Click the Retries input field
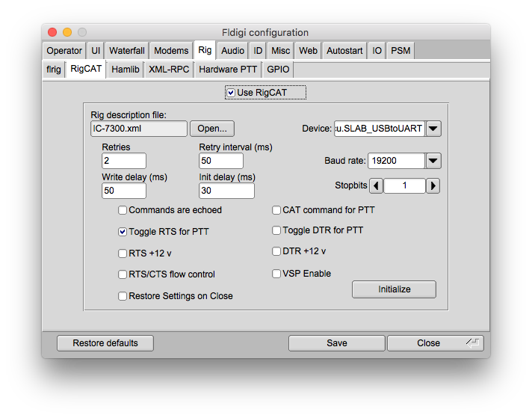This screenshot has width=532, height=418. point(124,161)
